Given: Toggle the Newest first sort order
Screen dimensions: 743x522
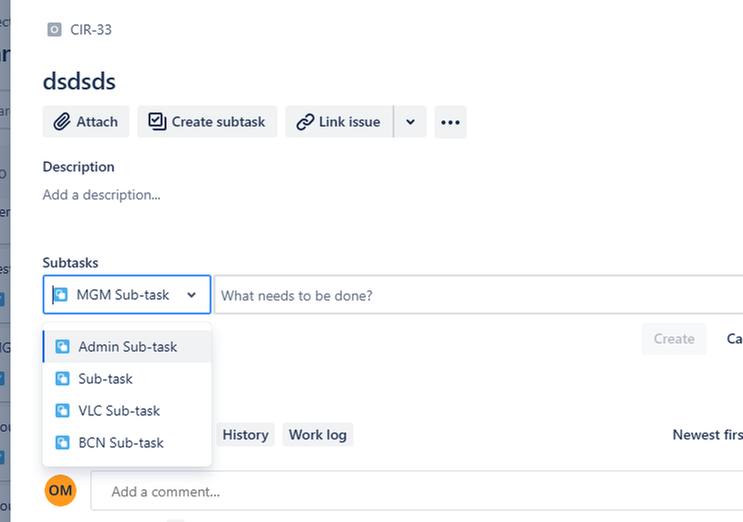Looking at the screenshot, I should (x=707, y=434).
